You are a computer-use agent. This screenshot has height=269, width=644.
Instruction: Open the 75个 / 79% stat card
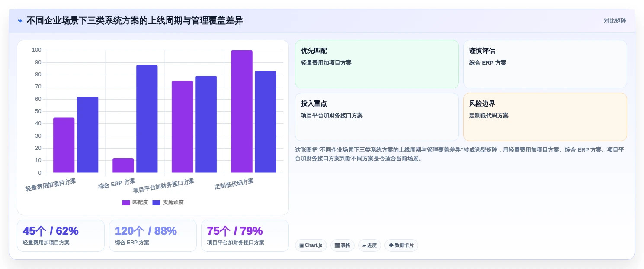tap(245, 236)
